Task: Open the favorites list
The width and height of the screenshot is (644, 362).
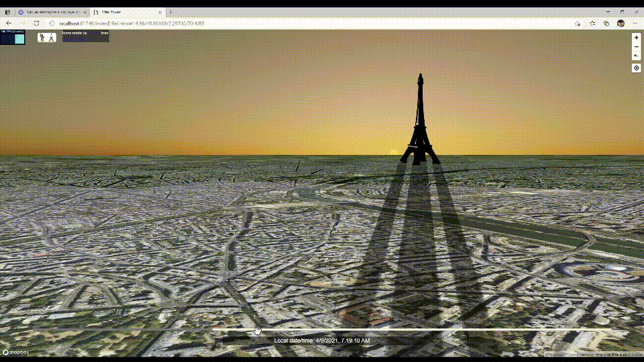Action: click(x=592, y=23)
